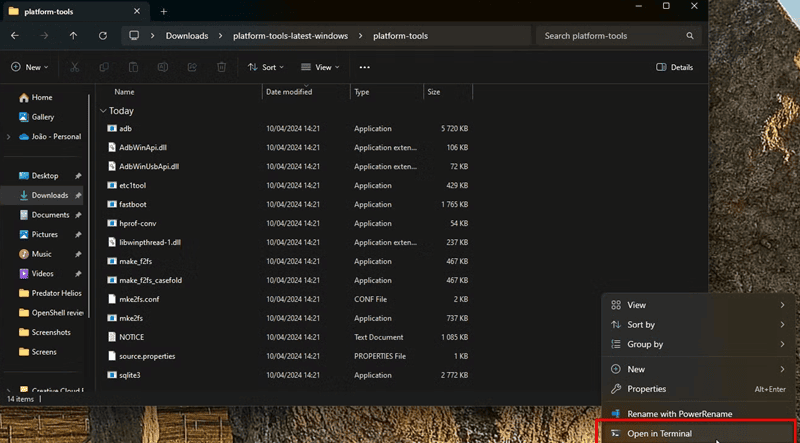Sort files by Date modified column
Image resolution: width=800 pixels, height=443 pixels.
(289, 92)
